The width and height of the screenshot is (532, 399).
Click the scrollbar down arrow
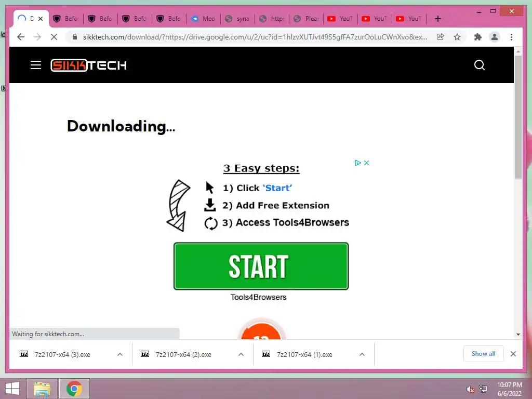[x=518, y=334]
